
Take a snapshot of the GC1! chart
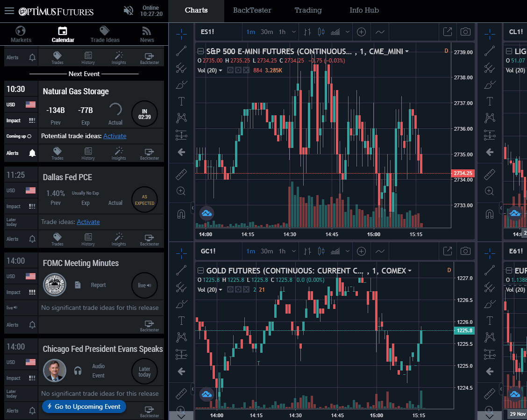[x=465, y=251]
